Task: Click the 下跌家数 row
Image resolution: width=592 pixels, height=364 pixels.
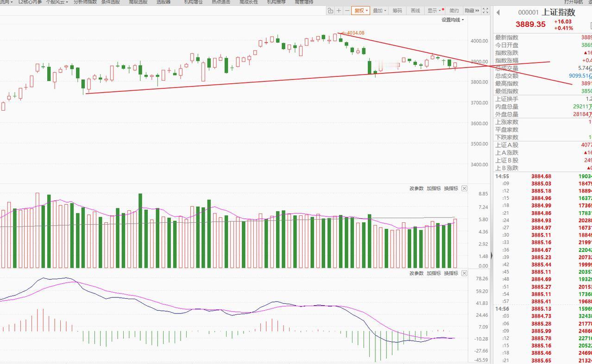Action: click(543, 138)
